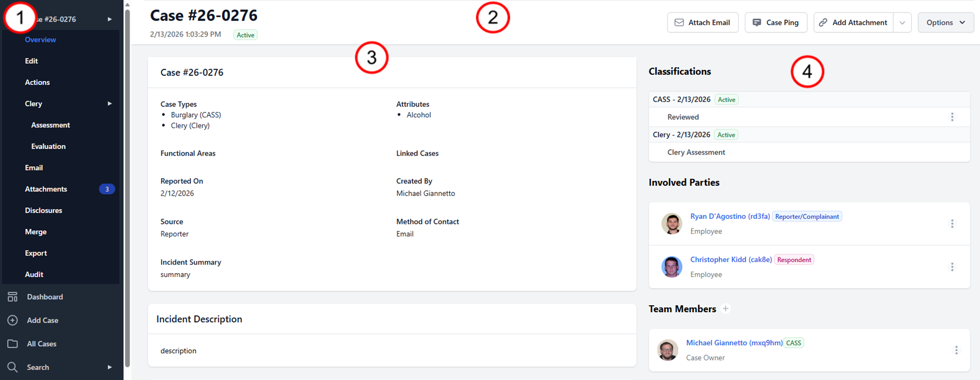Screen dimensions: 980x380
Task: Open All Cases folder icon
Action: (x=12, y=343)
